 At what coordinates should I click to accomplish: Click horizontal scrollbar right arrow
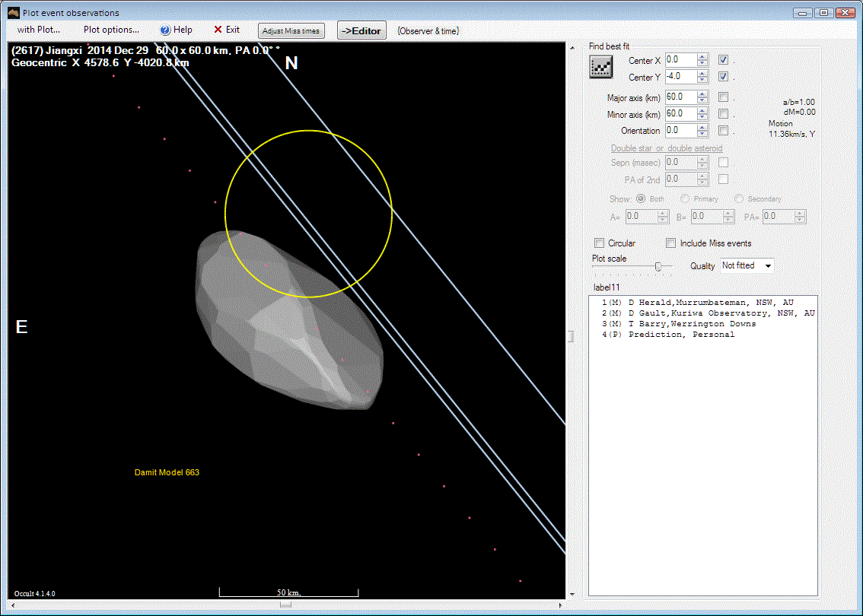[560, 605]
